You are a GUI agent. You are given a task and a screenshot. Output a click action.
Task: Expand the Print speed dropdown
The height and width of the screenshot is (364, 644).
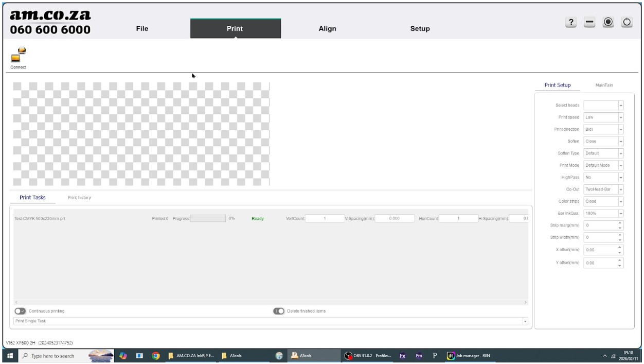point(603,117)
